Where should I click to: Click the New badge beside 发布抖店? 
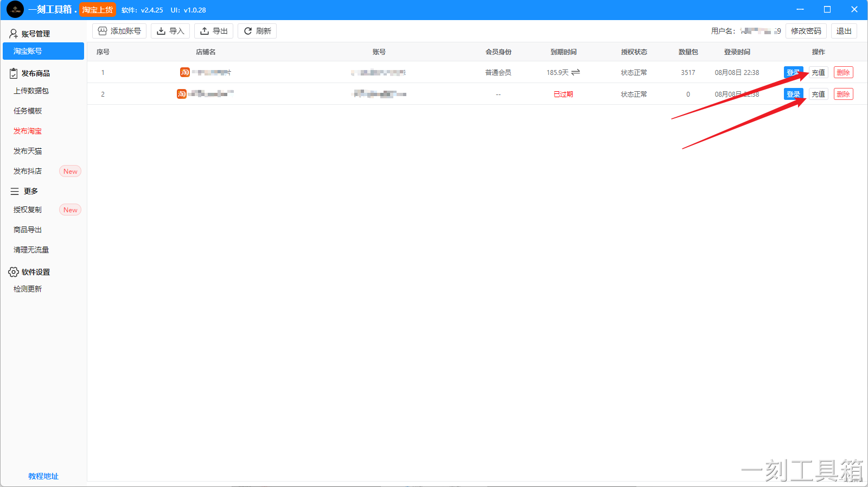point(71,171)
